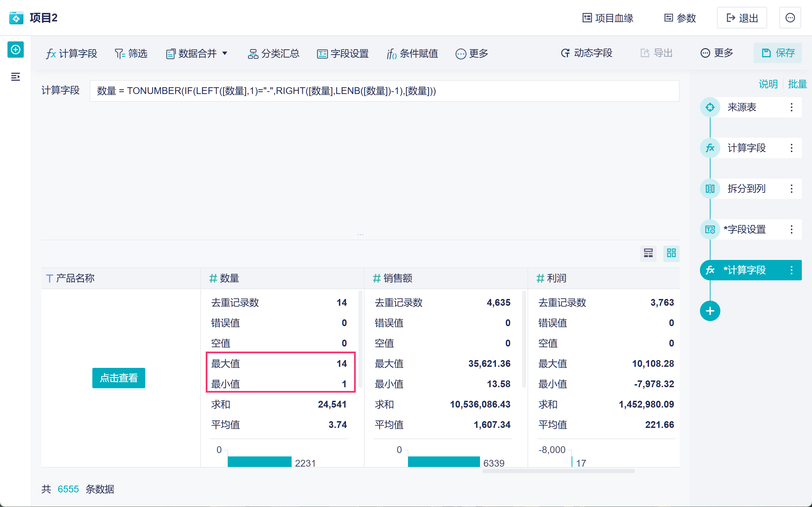
Task: Open the 分类汇总 tool
Action: tap(274, 54)
